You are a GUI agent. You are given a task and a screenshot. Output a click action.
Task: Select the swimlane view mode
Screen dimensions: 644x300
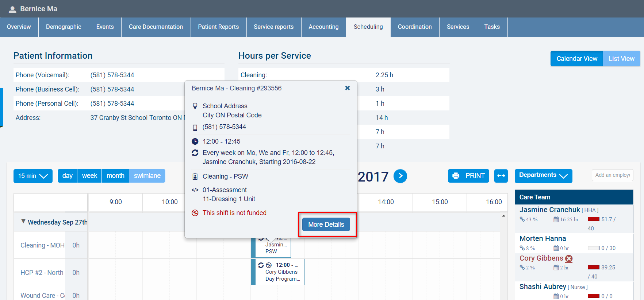[x=147, y=176]
